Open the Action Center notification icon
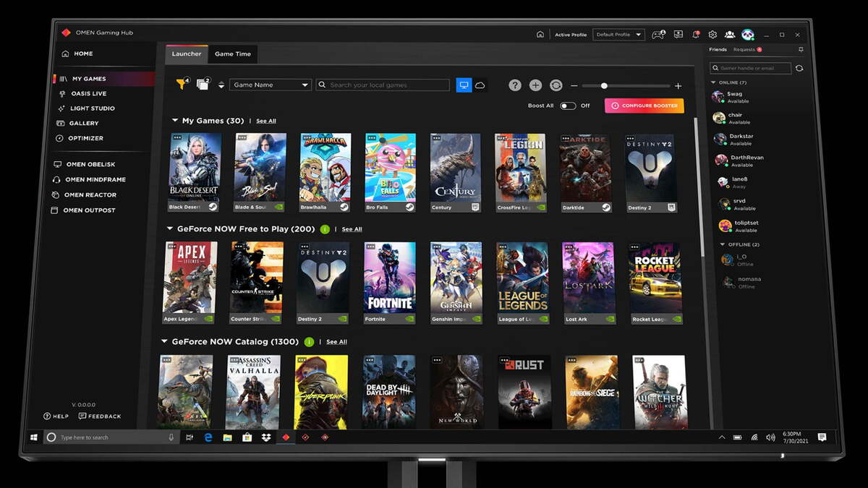868x488 pixels. coord(822,437)
